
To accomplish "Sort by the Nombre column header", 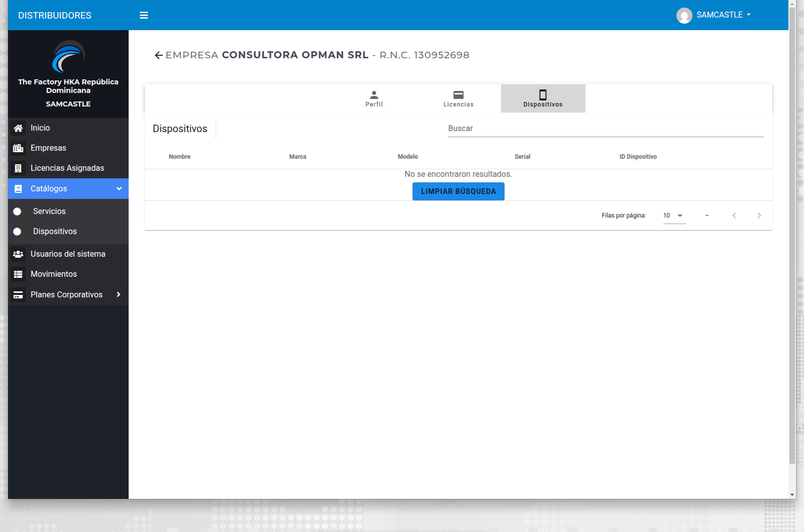I will pyautogui.click(x=179, y=157).
